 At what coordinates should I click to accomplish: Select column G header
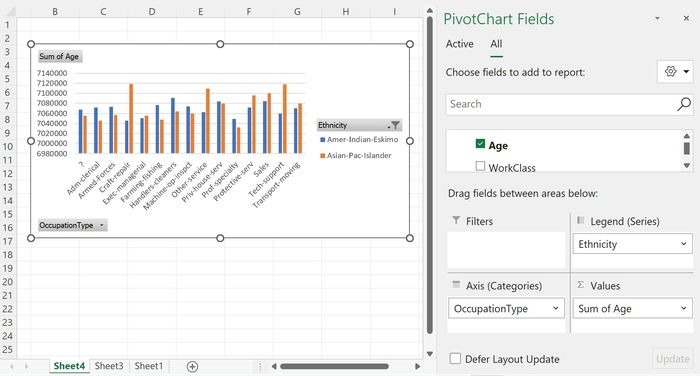click(x=297, y=12)
